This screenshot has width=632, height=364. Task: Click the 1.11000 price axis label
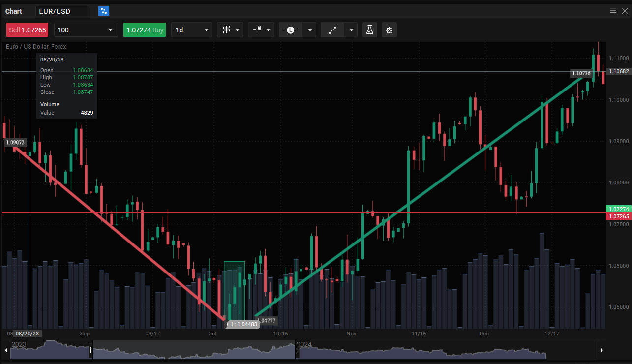tap(619, 58)
